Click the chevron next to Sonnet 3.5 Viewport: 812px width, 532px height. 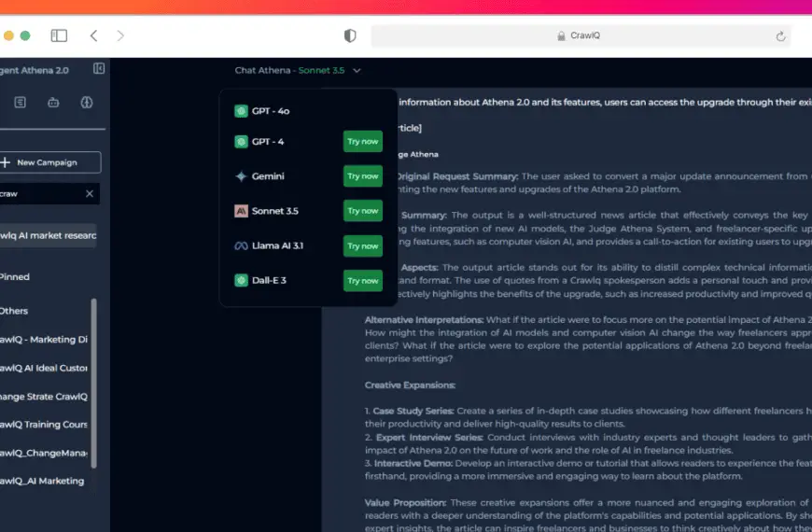point(357,70)
